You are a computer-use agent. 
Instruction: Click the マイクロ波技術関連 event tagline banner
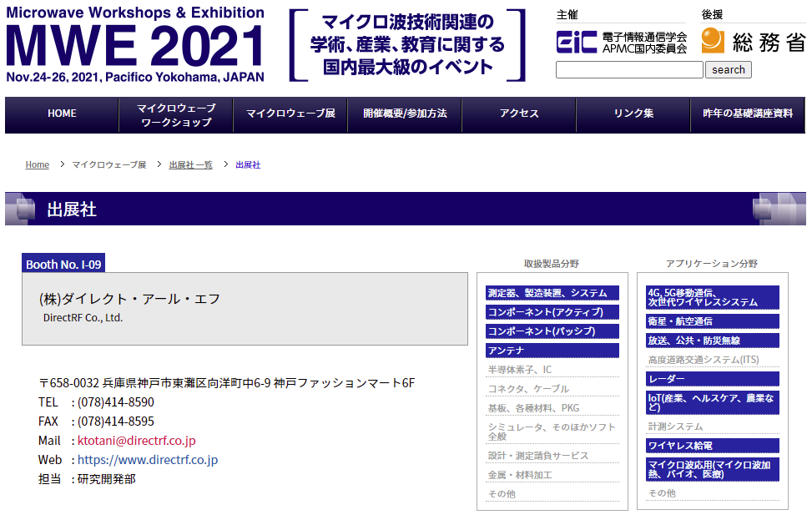(x=407, y=45)
